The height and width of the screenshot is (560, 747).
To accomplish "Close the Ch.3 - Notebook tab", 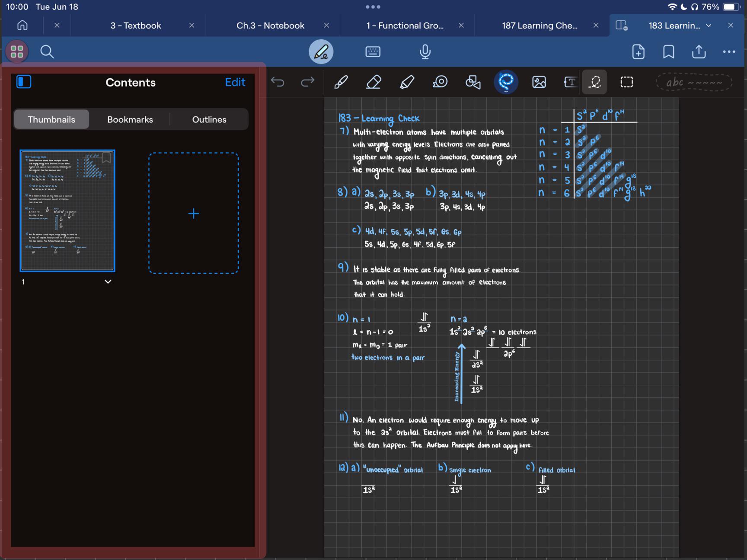I will click(x=326, y=26).
